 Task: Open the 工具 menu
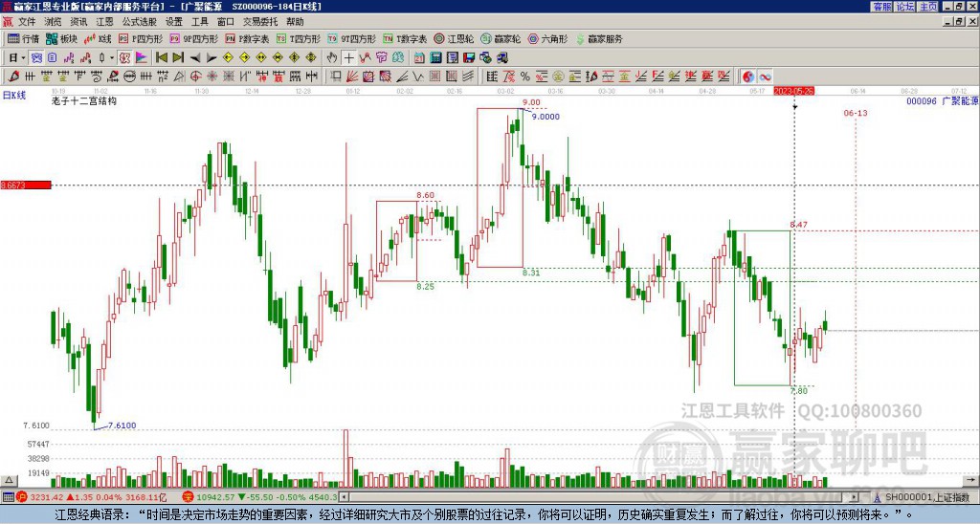pyautogui.click(x=199, y=22)
